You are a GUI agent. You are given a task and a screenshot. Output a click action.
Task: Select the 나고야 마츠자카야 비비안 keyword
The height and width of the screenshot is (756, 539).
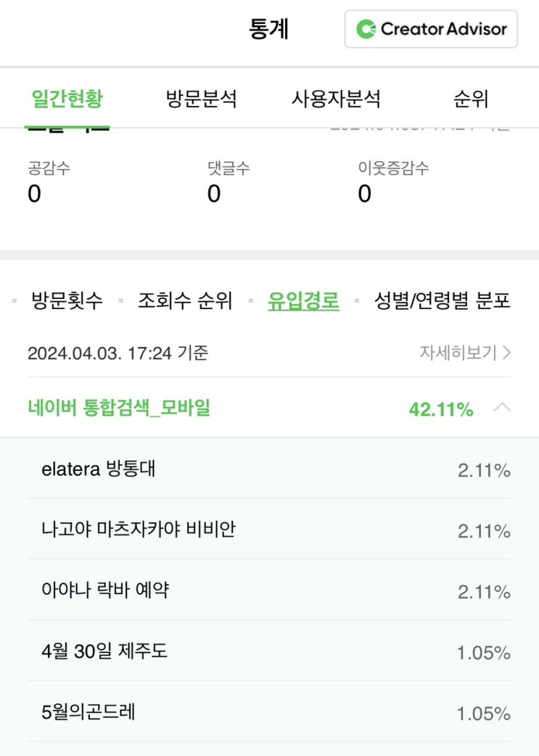tap(138, 530)
